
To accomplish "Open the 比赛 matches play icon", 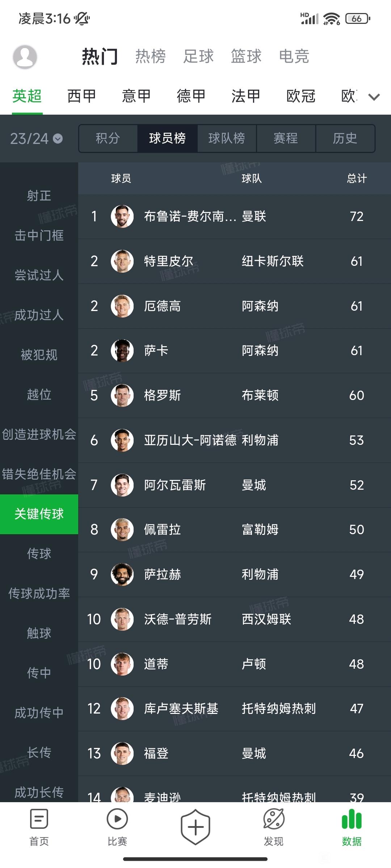I will [117, 819].
